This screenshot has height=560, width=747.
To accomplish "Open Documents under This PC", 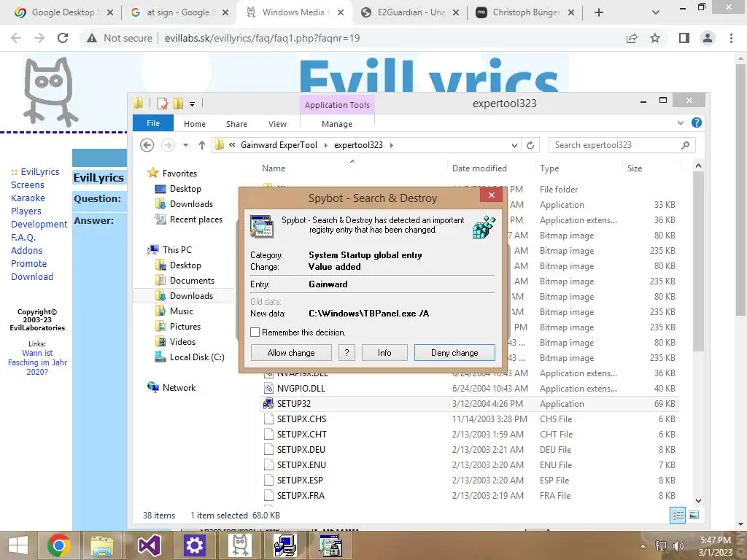I will (192, 281).
